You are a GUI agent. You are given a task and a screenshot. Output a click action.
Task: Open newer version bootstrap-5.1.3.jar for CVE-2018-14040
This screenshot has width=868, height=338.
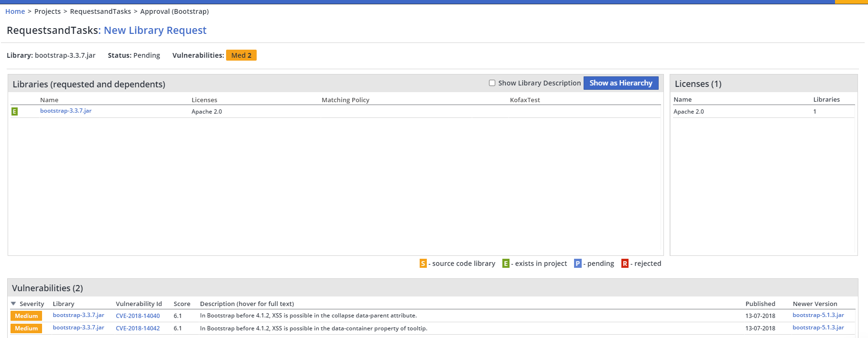pos(818,315)
